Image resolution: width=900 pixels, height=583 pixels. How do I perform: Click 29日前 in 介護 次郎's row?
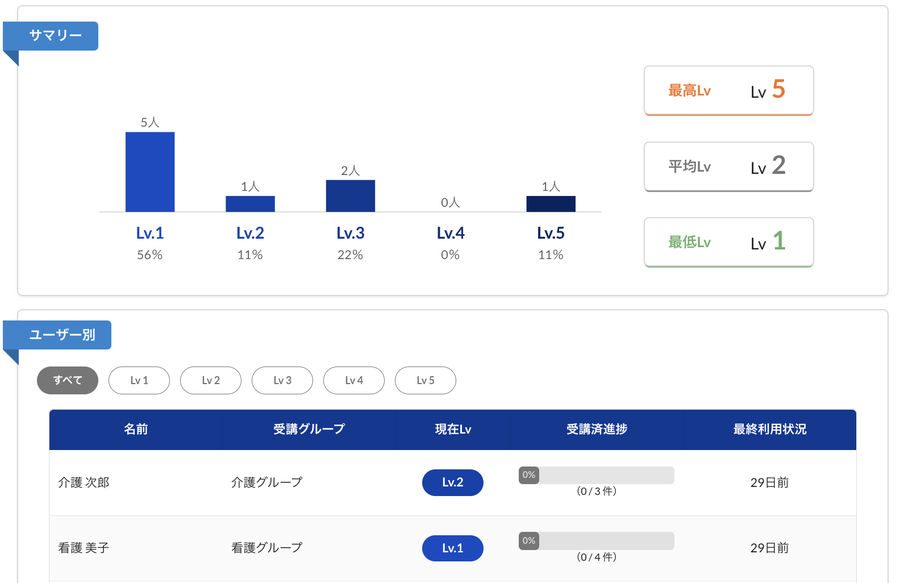point(770,483)
